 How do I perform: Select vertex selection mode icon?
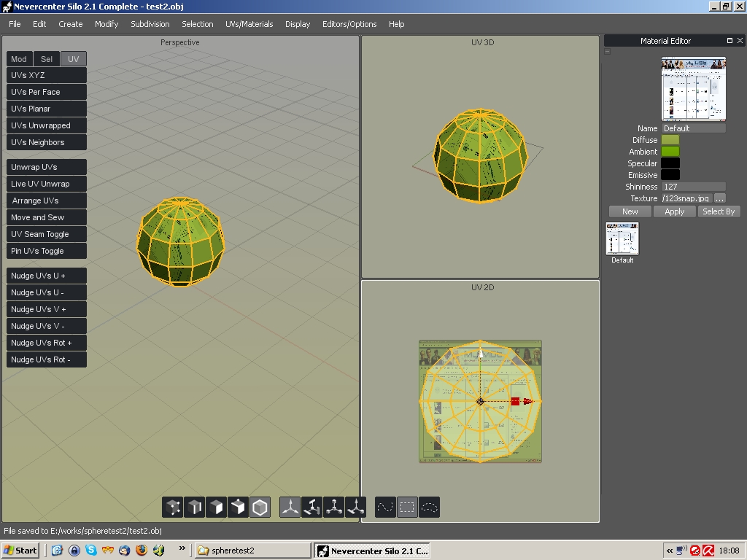[x=173, y=507]
